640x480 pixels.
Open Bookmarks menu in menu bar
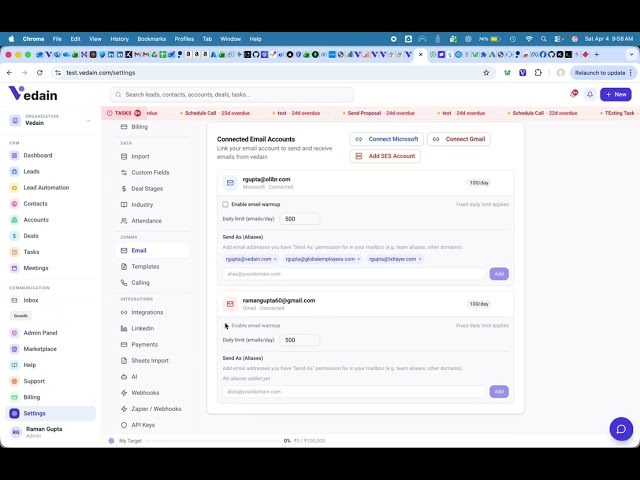[151, 39]
